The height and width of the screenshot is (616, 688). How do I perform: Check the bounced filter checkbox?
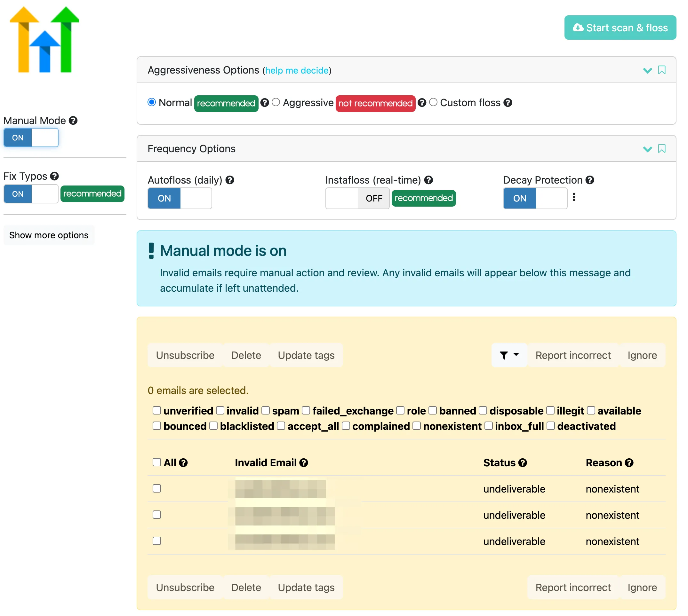pyautogui.click(x=157, y=426)
